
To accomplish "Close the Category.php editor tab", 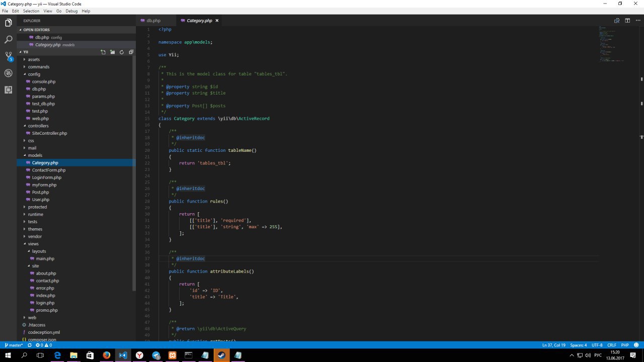I will pos(217,21).
